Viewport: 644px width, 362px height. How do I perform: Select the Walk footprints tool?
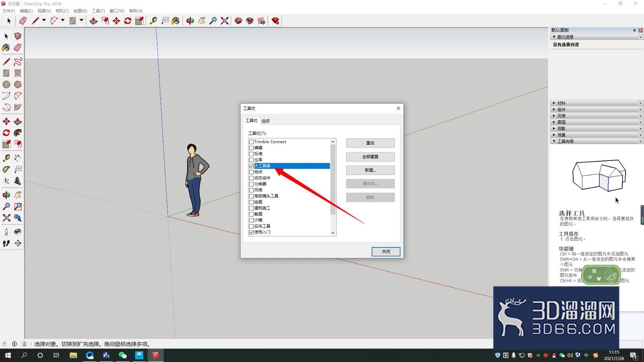tap(6, 243)
